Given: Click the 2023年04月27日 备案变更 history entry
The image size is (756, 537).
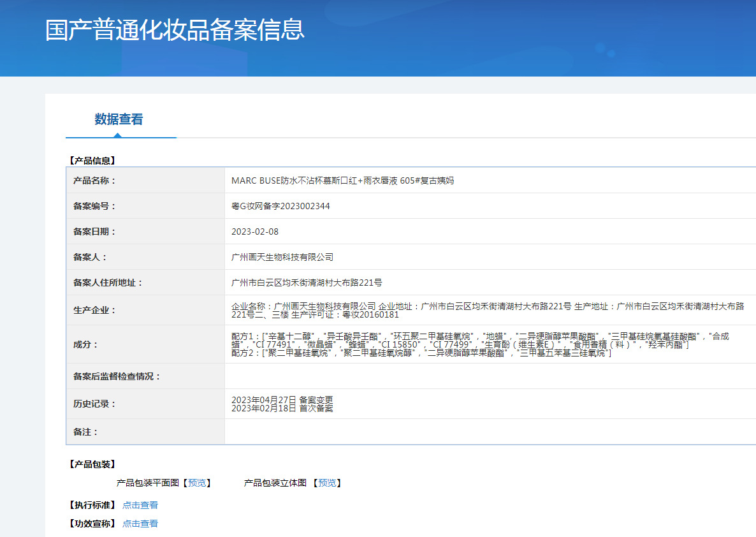Looking at the screenshot, I should pos(282,400).
